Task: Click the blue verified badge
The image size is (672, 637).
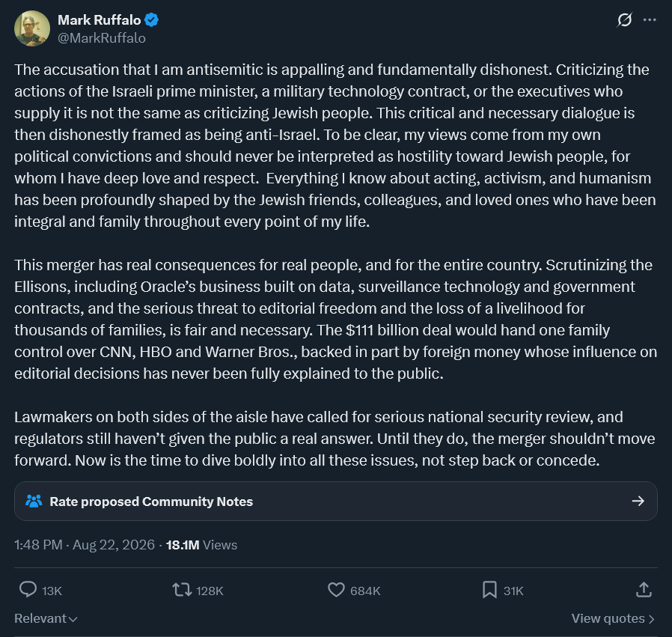Action: click(x=151, y=19)
